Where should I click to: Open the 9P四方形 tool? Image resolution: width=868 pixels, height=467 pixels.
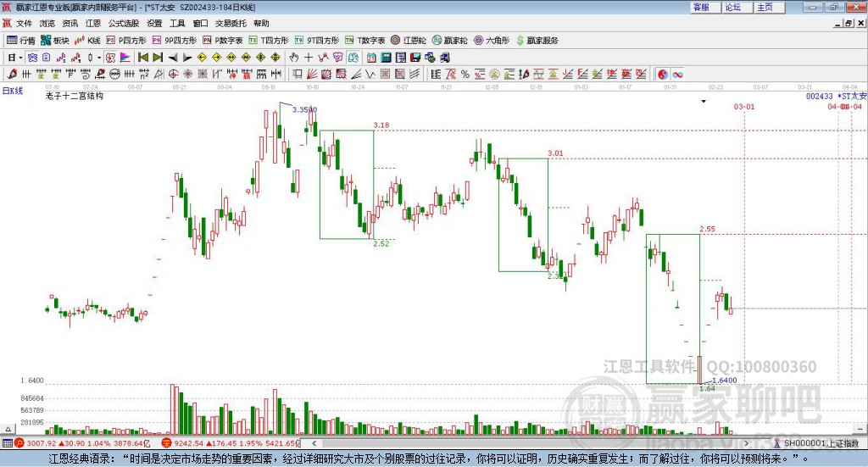tap(175, 41)
